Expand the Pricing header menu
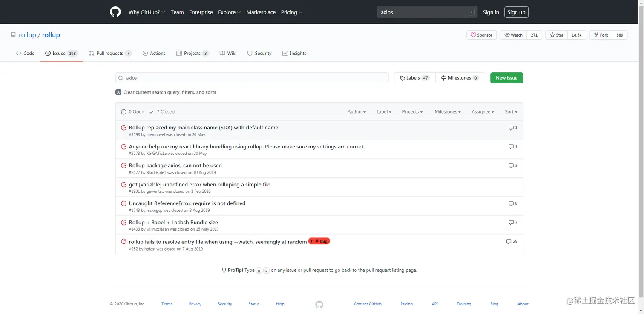This screenshot has width=644, height=314. tap(291, 12)
